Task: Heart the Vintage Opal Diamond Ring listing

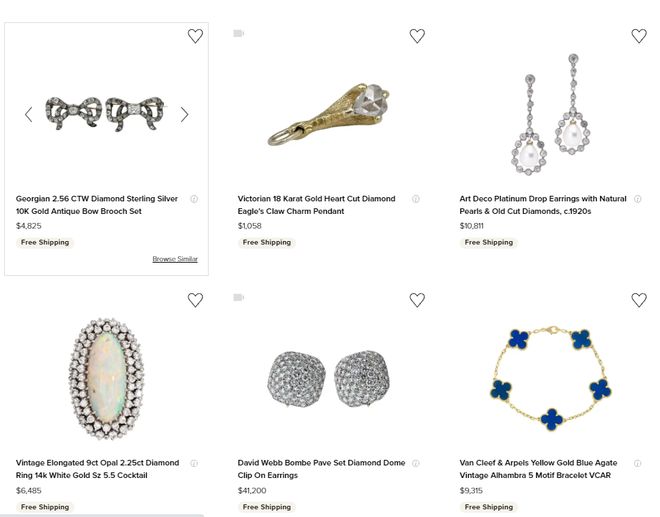Action: [x=195, y=300]
